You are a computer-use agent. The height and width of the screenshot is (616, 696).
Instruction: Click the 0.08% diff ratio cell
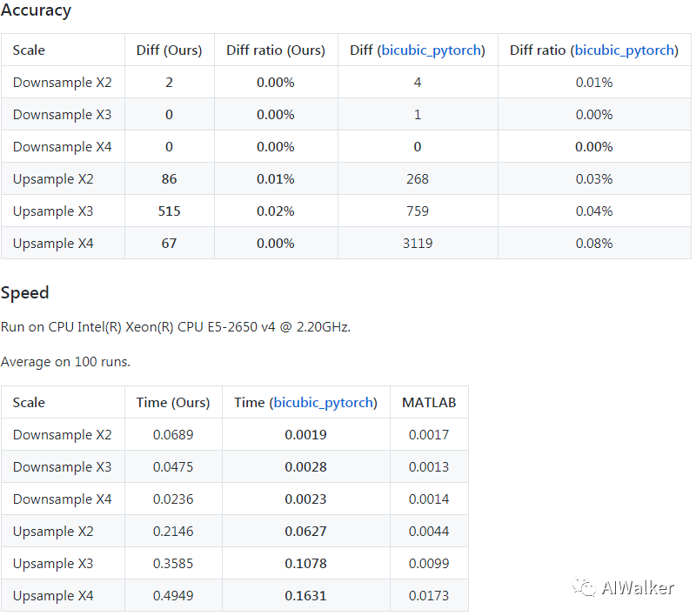click(x=594, y=244)
